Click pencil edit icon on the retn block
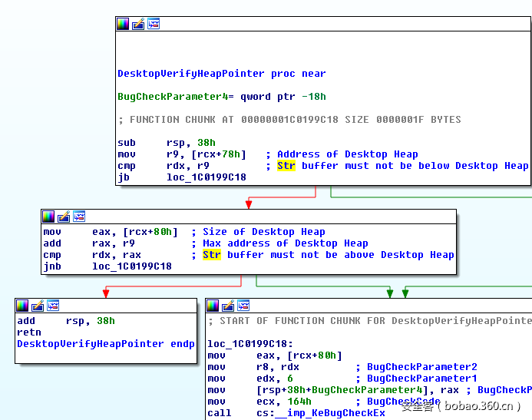The image size is (532, 420). 38,306
